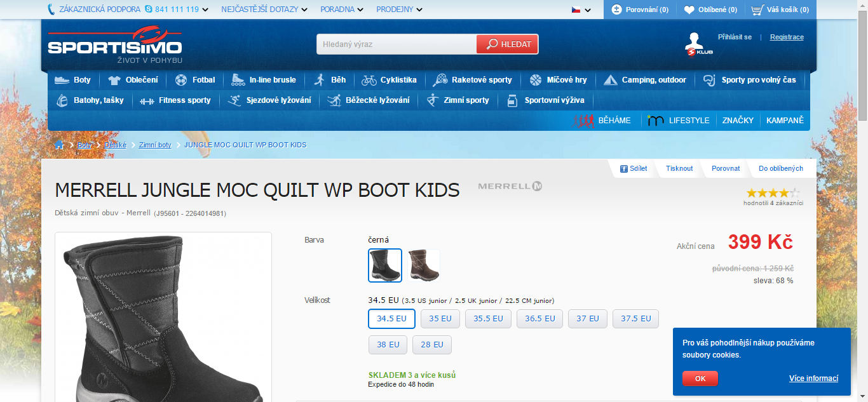Click the soccer ball icon beside Fotbal

(181, 80)
